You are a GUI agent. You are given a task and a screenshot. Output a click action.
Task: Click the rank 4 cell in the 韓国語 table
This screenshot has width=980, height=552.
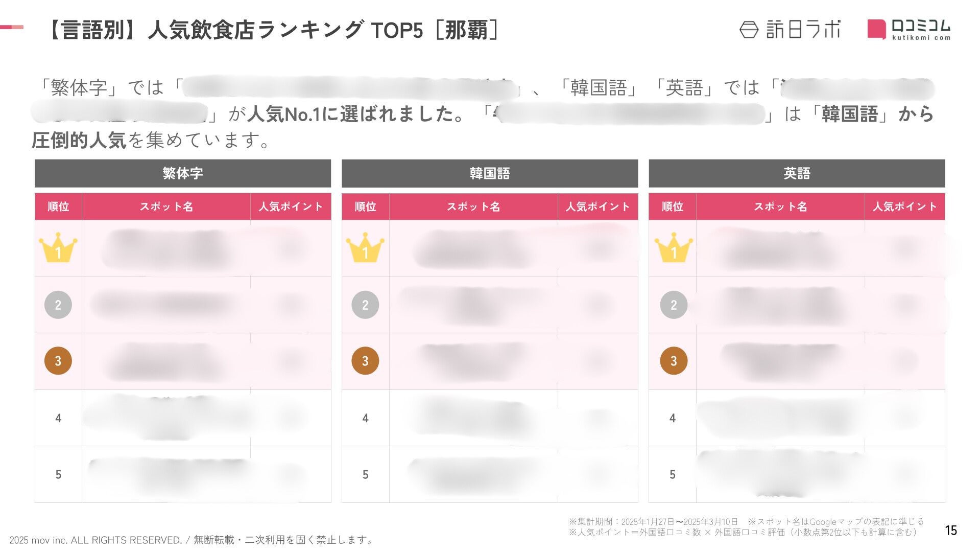(365, 418)
